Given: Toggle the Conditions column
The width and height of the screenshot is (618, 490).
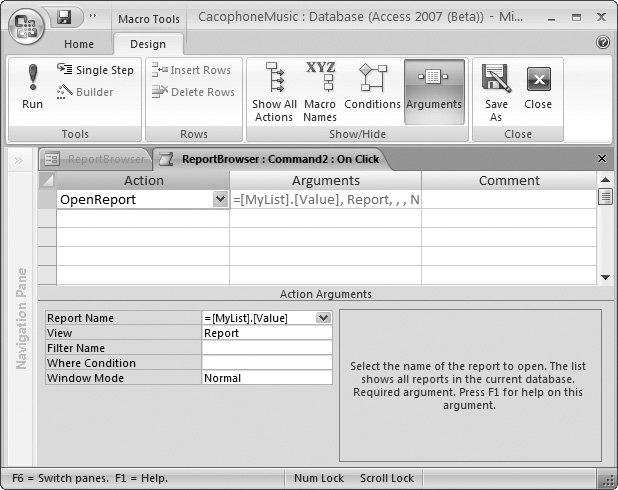Looking at the screenshot, I should [372, 78].
